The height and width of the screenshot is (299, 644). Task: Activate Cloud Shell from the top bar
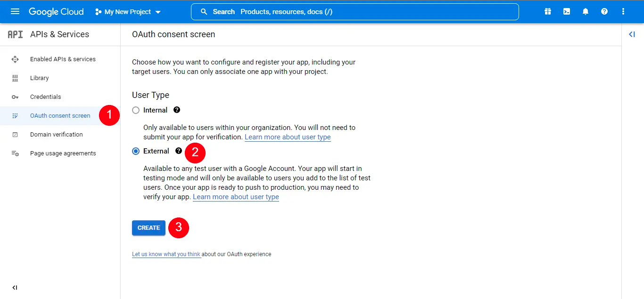pos(566,11)
